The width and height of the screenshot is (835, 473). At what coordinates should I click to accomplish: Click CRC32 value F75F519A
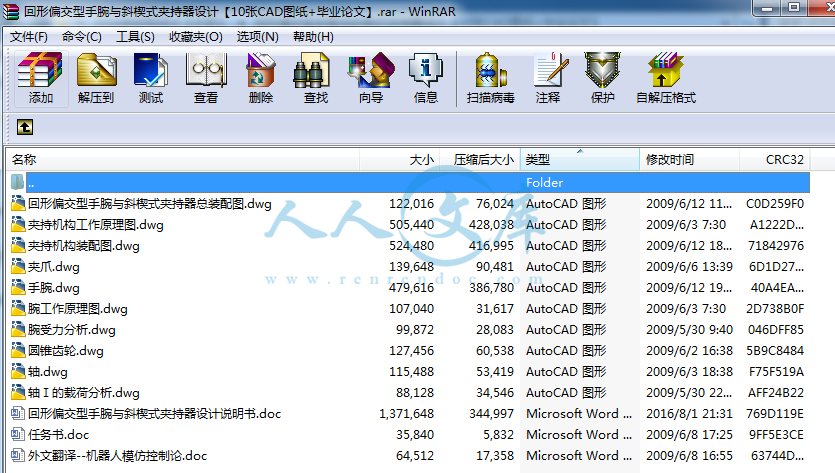pos(776,371)
